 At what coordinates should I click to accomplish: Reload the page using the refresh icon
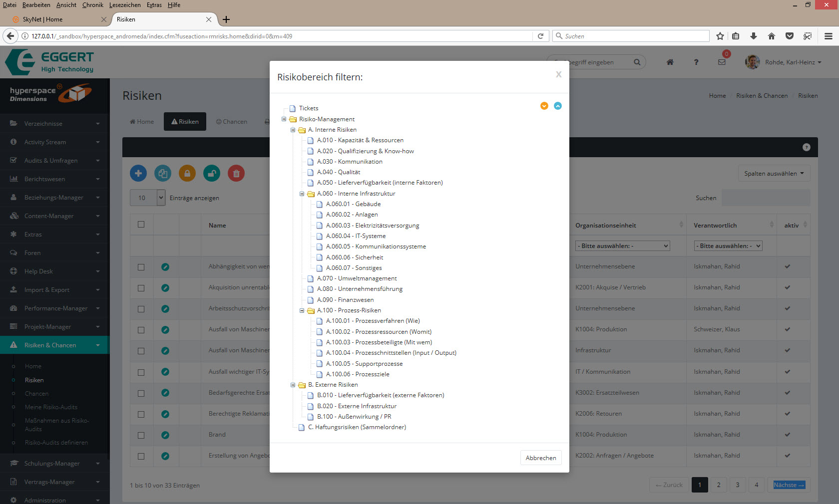coord(540,36)
